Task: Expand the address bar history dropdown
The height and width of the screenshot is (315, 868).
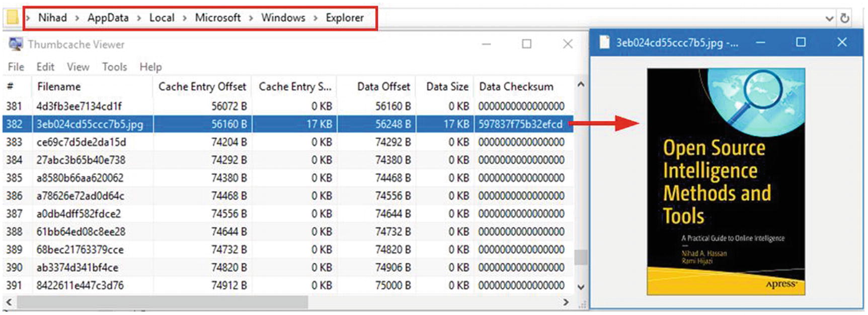Action: pyautogui.click(x=830, y=19)
